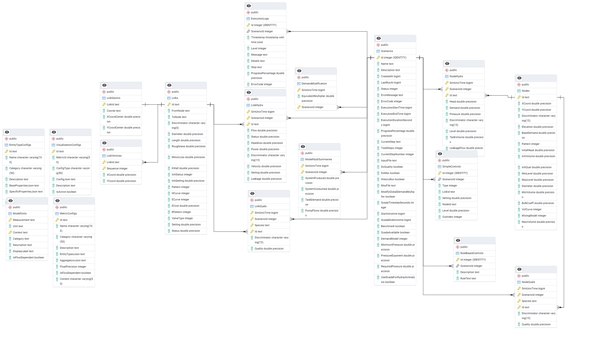Image resolution: width=600 pixels, height=364 pixels.
Task: Select 'Velocity double precision' in LinkHydrs
Action: click(265, 166)
